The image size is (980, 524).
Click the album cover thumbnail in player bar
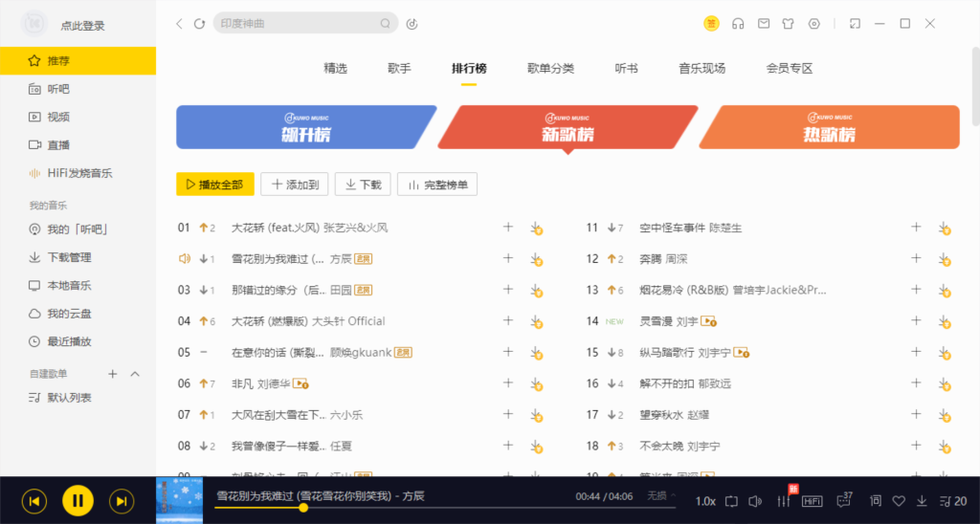coord(179,500)
